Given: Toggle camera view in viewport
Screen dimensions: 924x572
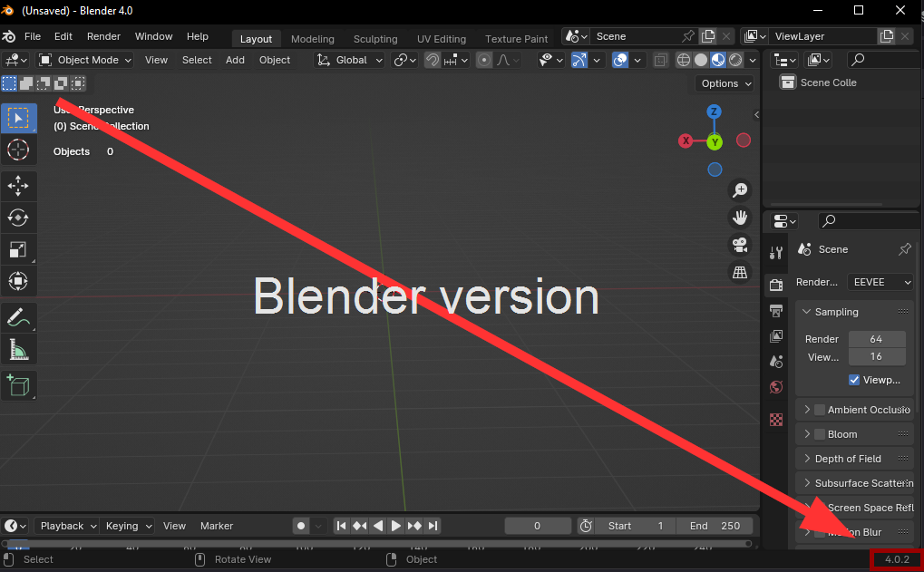Looking at the screenshot, I should click(740, 245).
